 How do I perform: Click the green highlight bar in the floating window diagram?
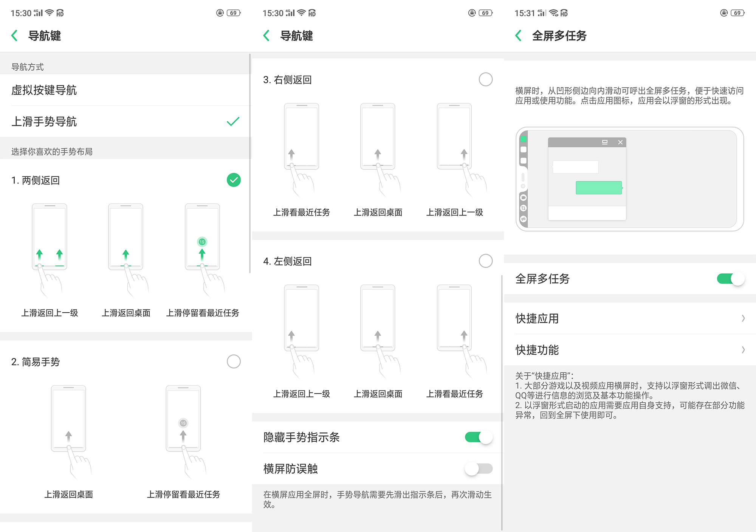tap(598, 187)
